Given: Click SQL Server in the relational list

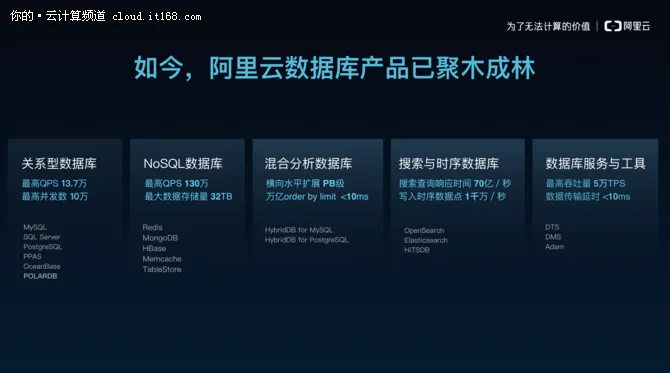Looking at the screenshot, I should [41, 237].
